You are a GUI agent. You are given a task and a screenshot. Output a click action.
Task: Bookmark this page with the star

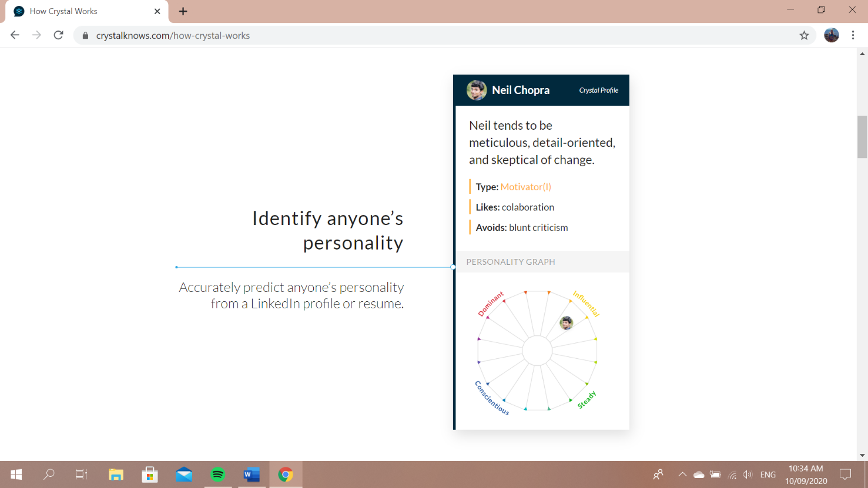(x=804, y=35)
